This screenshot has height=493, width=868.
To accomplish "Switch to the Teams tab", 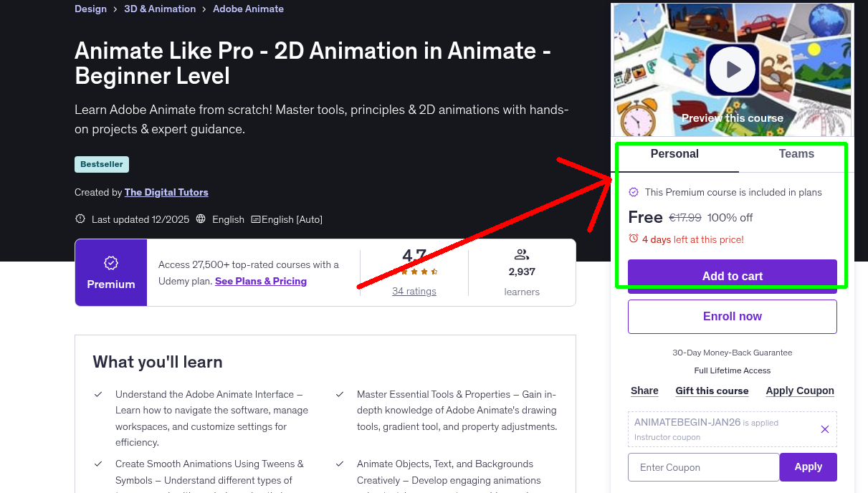I will click(x=796, y=153).
